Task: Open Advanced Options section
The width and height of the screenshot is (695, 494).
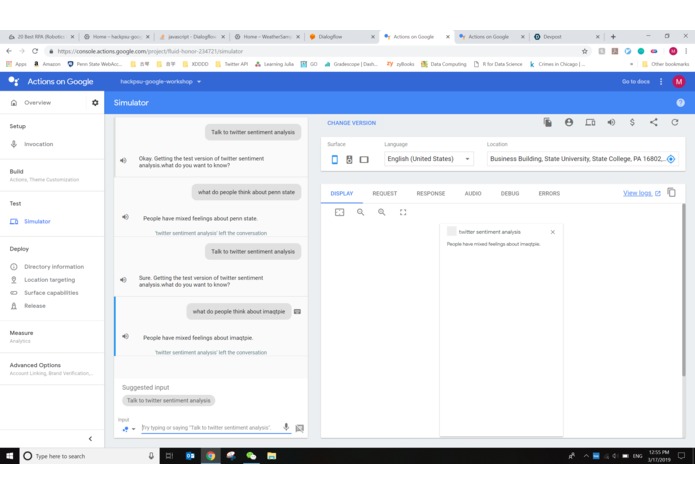Action: coord(51,369)
